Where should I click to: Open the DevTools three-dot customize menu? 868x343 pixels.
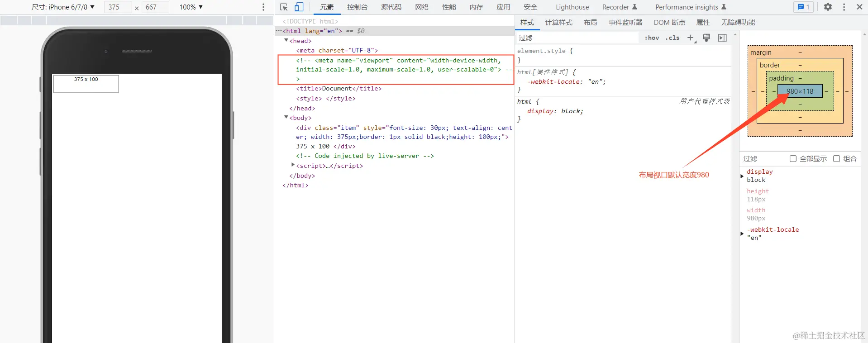(844, 7)
